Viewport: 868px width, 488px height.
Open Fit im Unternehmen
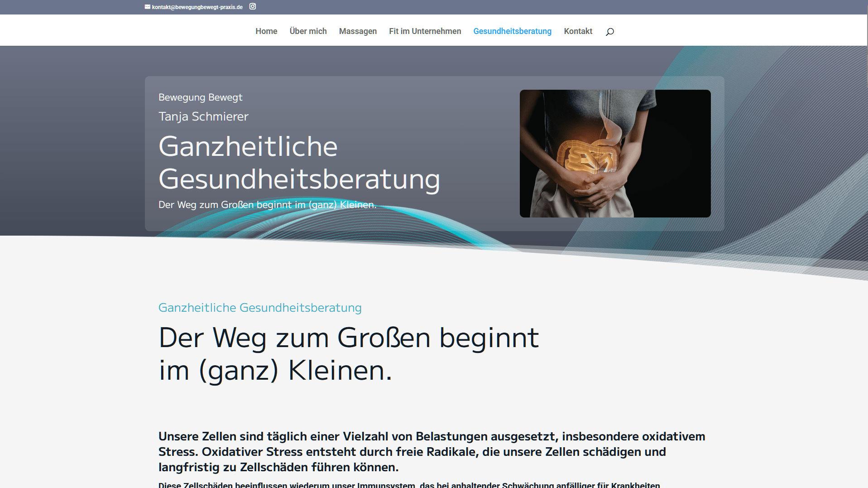click(425, 31)
